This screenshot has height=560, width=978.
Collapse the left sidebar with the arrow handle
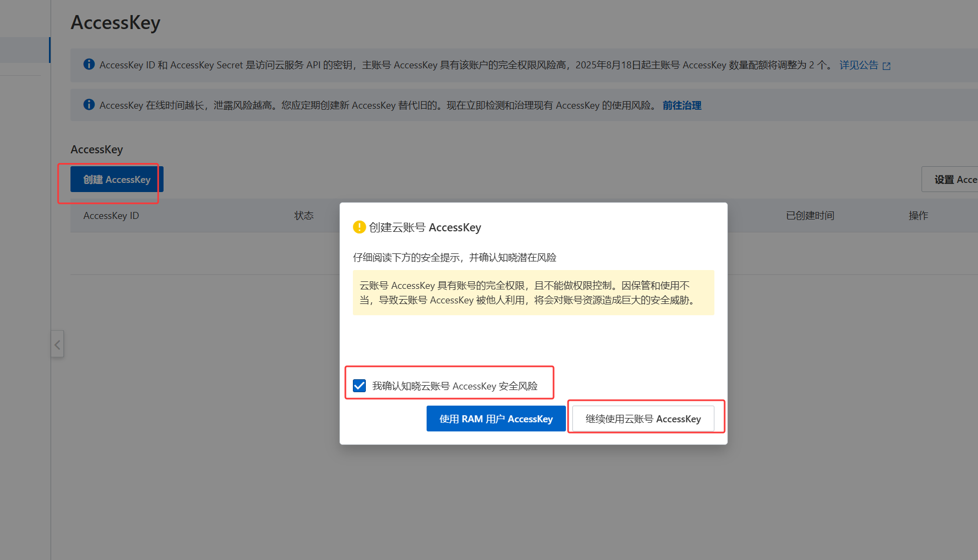coord(58,344)
